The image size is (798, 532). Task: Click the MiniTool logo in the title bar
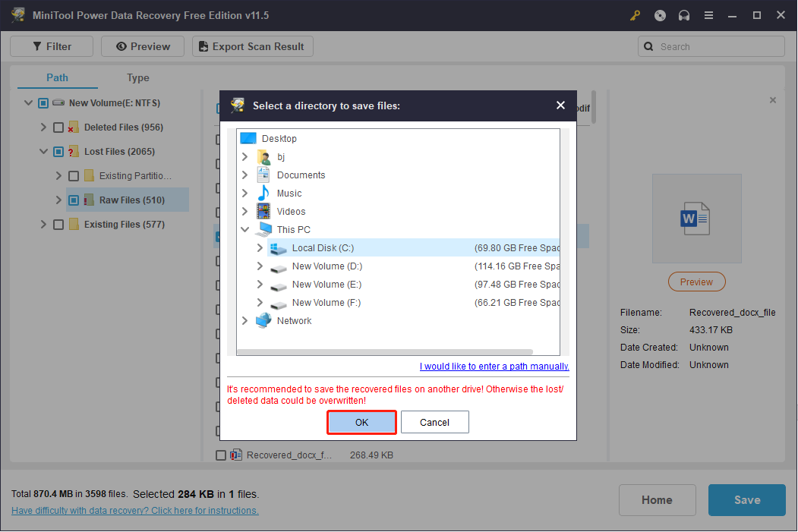[17, 15]
